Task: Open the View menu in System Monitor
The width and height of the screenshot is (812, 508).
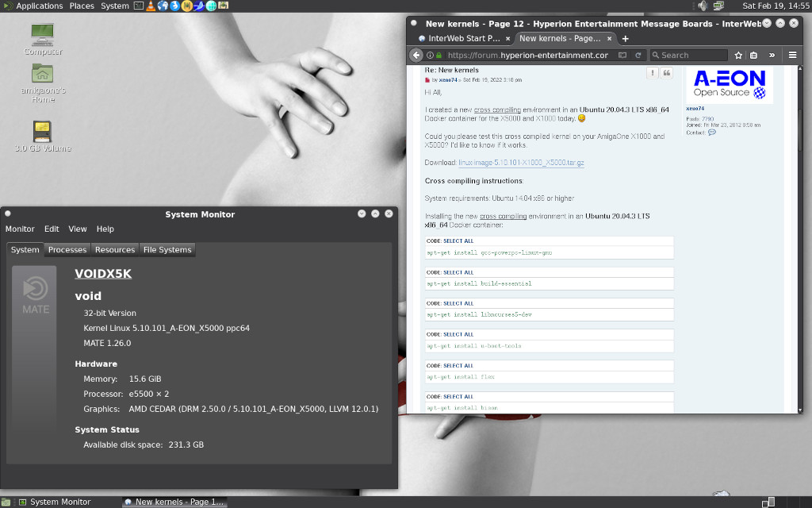Action: 78,229
